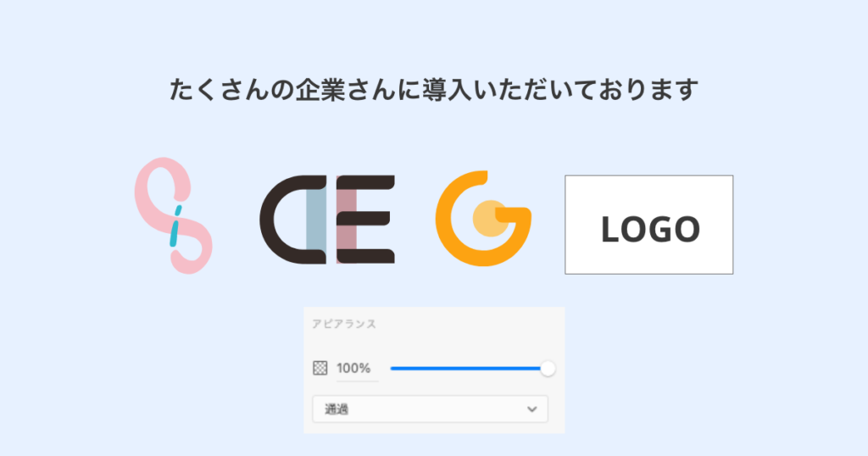This screenshot has height=456, width=868.
Task: Select the たくさんの企業さん headline text
Action: click(x=434, y=90)
